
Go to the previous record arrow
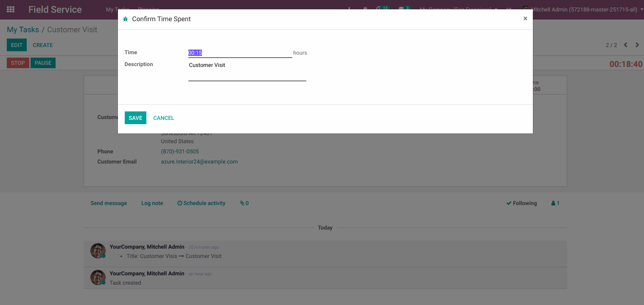(x=625, y=45)
